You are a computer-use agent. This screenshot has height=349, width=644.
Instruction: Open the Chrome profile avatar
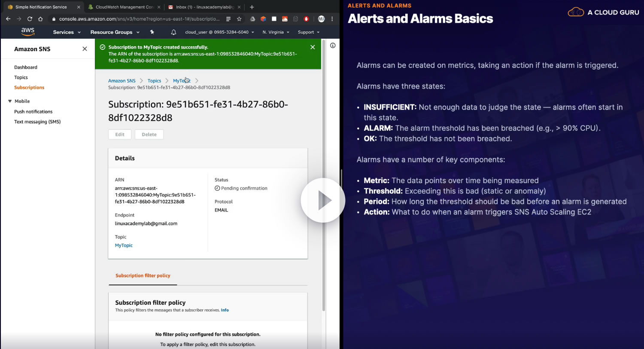click(322, 19)
